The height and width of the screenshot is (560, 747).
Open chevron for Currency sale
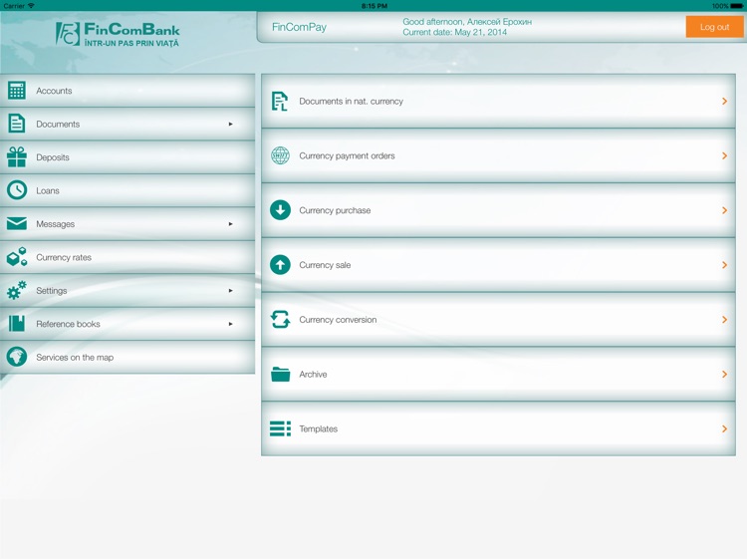point(724,265)
